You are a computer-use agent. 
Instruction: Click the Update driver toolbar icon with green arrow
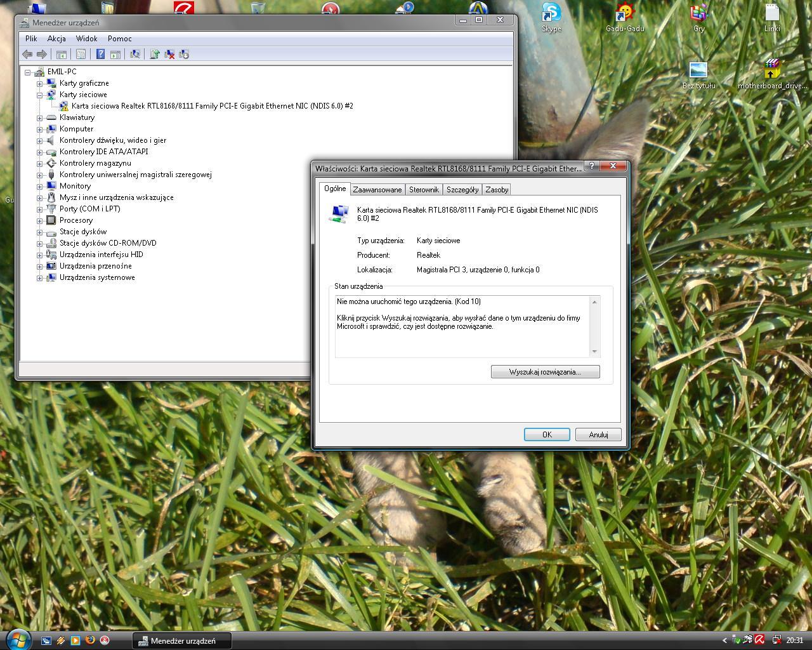coord(154,55)
